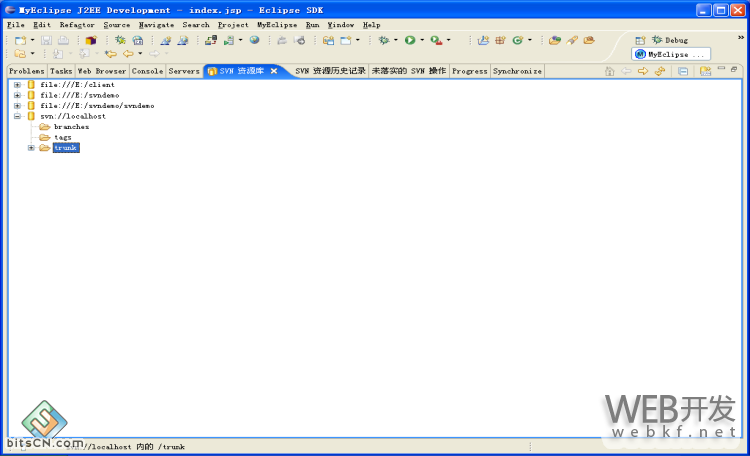This screenshot has height=456, width=750.
Task: Open the Window menu
Action: [341, 25]
